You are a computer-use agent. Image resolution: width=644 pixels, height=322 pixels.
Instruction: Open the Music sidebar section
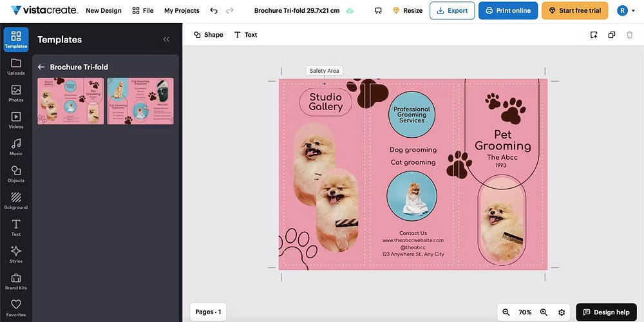pyautogui.click(x=16, y=147)
